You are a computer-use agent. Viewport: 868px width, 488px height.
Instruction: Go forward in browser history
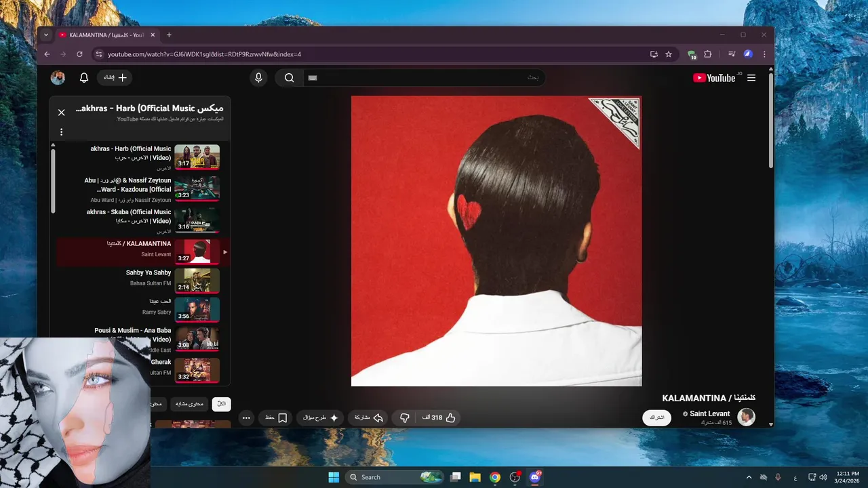coord(63,54)
